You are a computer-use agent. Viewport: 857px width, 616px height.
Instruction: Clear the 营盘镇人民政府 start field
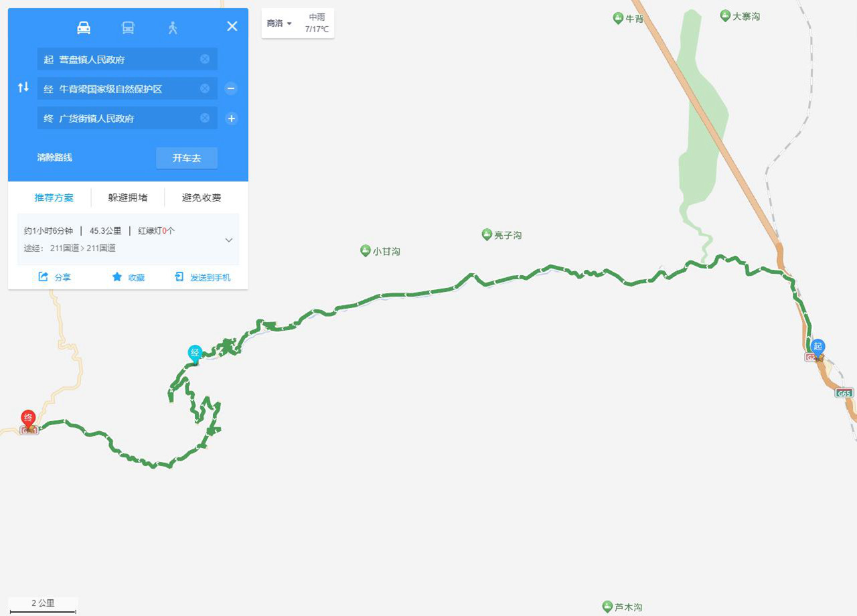pyautogui.click(x=205, y=59)
